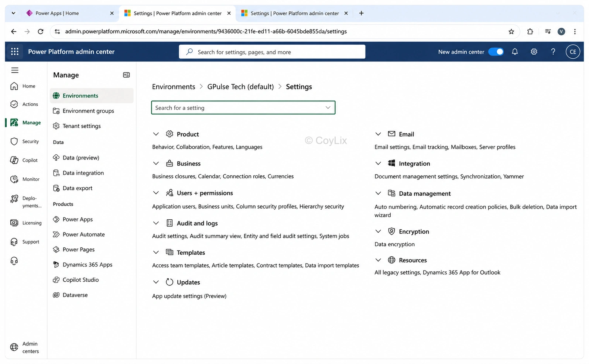Collapse the Resources section chevron
The image size is (589, 364).
(378, 260)
